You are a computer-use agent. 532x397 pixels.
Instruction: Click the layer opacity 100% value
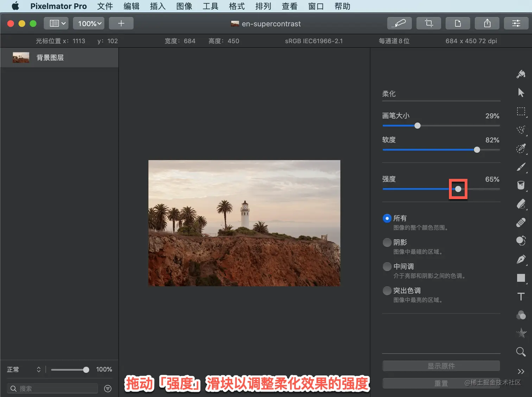104,370
